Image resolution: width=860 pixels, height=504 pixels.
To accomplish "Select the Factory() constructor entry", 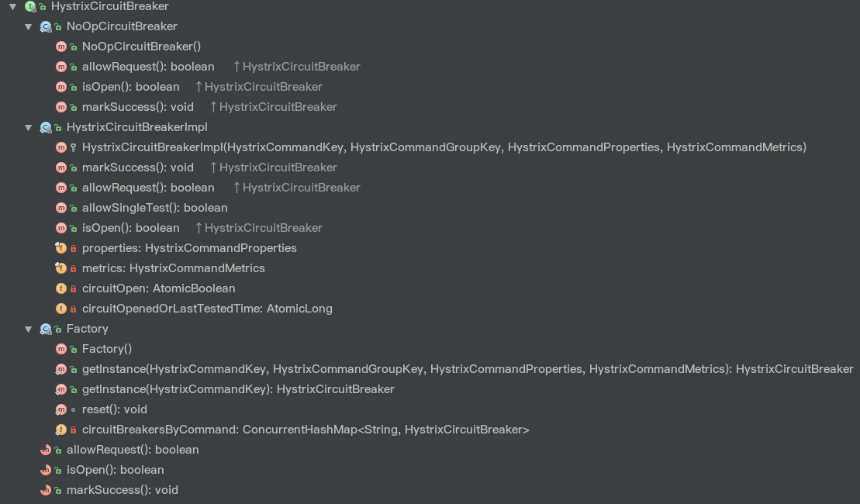I will point(107,349).
